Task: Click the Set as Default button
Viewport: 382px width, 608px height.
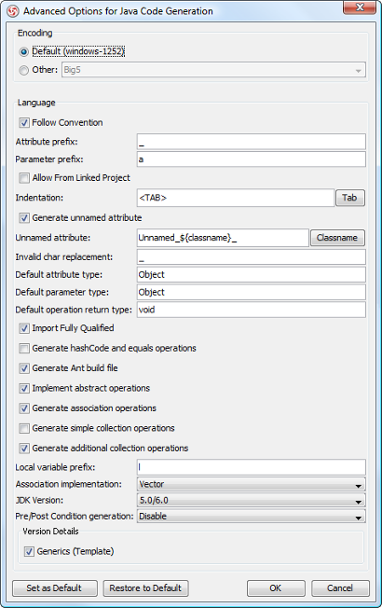Action: (55, 588)
